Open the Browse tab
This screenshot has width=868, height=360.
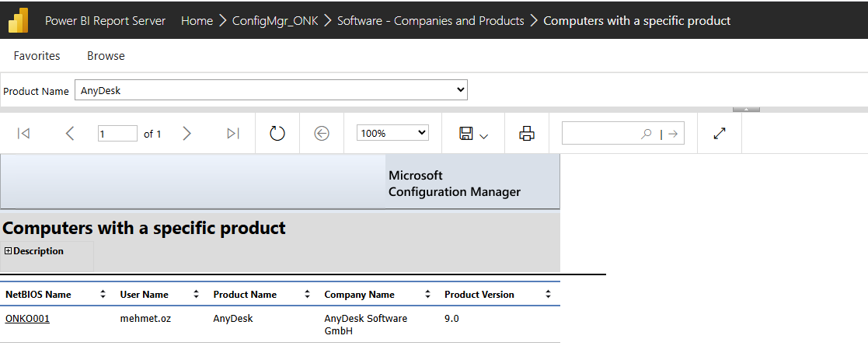coord(106,56)
